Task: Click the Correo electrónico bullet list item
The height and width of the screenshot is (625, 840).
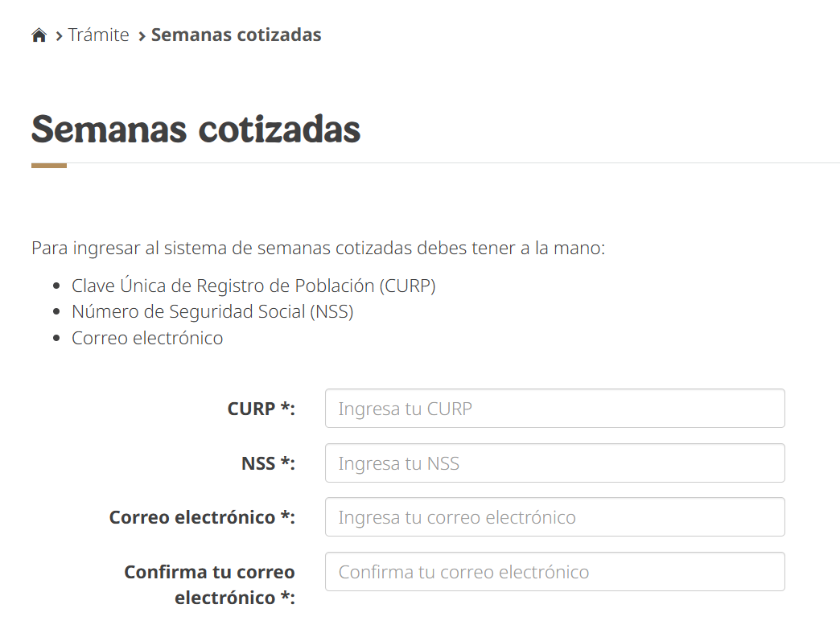Action: tap(147, 338)
